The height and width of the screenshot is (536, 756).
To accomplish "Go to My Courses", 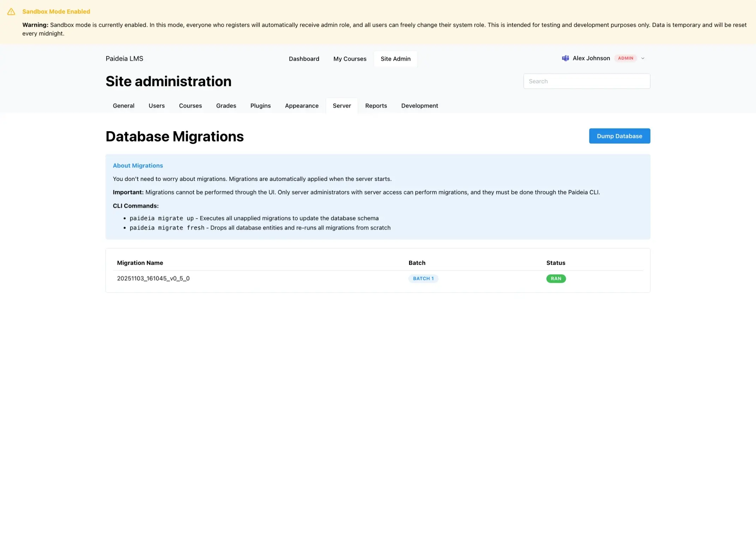I will click(349, 59).
